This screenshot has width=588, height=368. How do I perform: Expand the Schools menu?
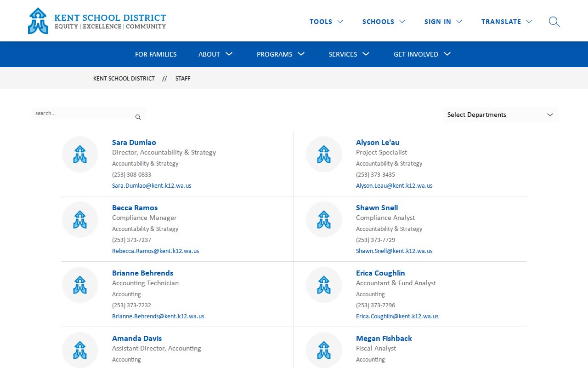click(384, 22)
